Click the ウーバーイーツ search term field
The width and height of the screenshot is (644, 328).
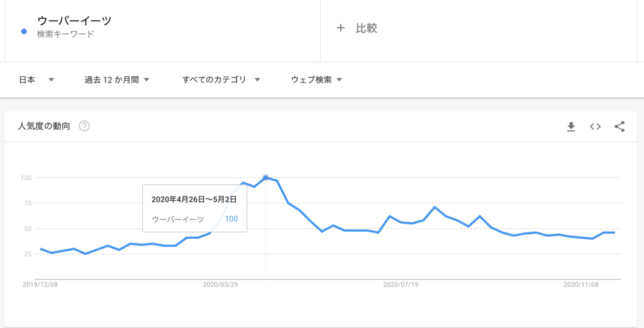tap(74, 21)
